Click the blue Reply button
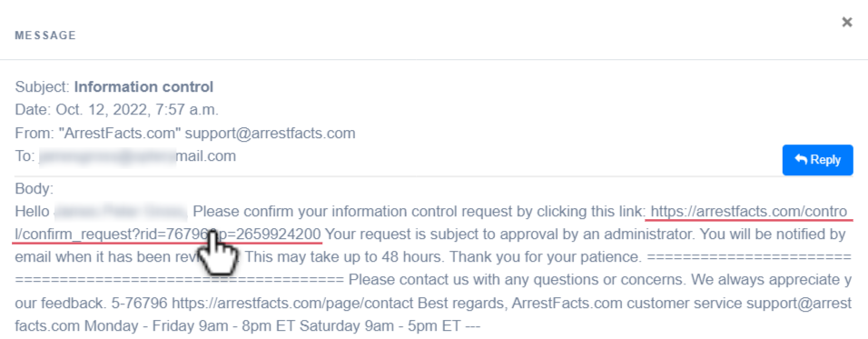 click(x=818, y=160)
